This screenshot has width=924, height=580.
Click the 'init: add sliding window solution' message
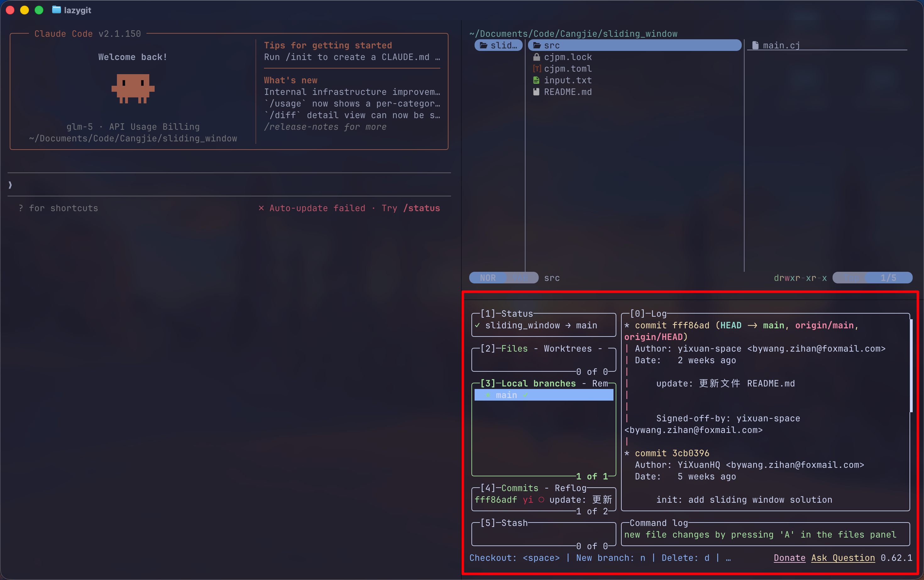(x=744, y=500)
